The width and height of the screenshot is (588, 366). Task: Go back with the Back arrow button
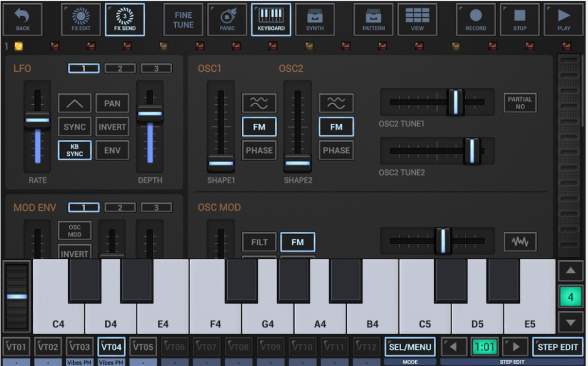coord(23,20)
